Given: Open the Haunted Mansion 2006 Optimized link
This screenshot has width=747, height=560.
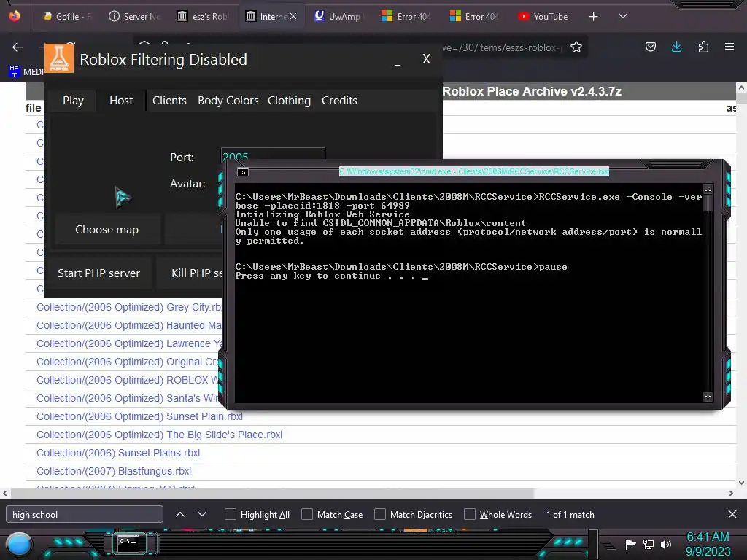Looking at the screenshot, I should 129,325.
